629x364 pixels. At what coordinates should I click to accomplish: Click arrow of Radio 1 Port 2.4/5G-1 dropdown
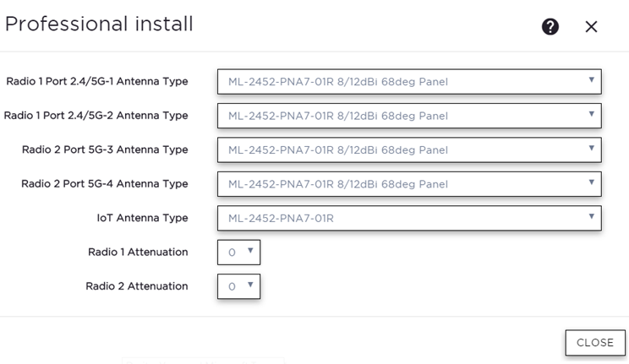(x=592, y=81)
